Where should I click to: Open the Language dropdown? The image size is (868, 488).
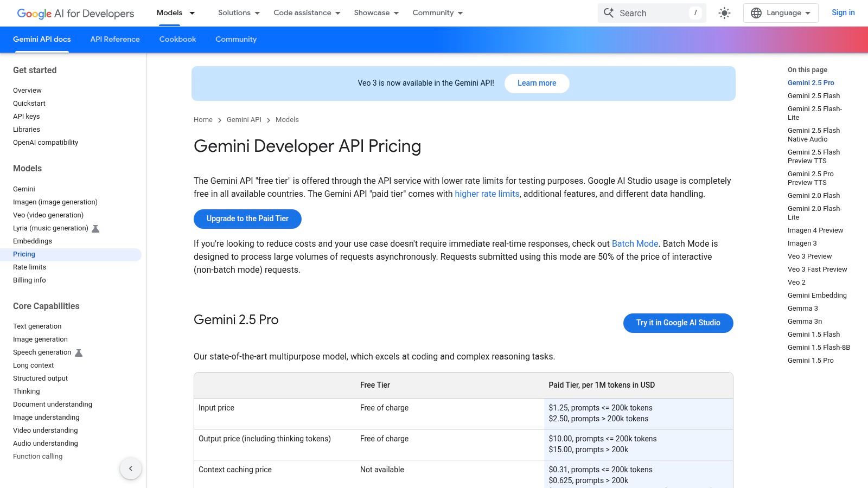point(781,13)
